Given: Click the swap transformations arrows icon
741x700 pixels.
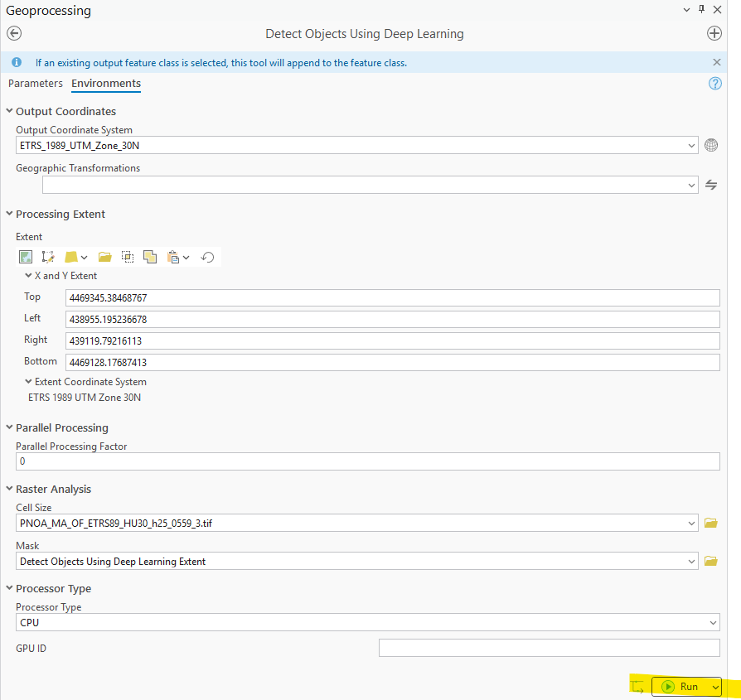Looking at the screenshot, I should pos(711,185).
